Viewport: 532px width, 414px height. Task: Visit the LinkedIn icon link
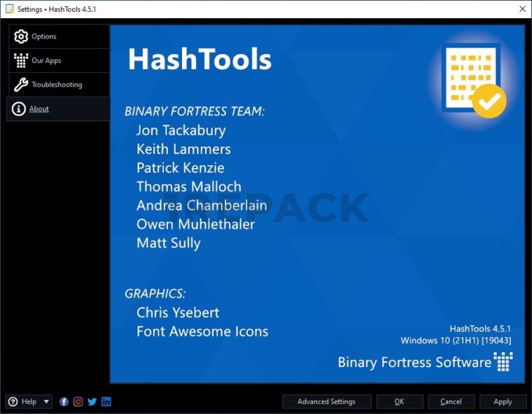pos(106,401)
